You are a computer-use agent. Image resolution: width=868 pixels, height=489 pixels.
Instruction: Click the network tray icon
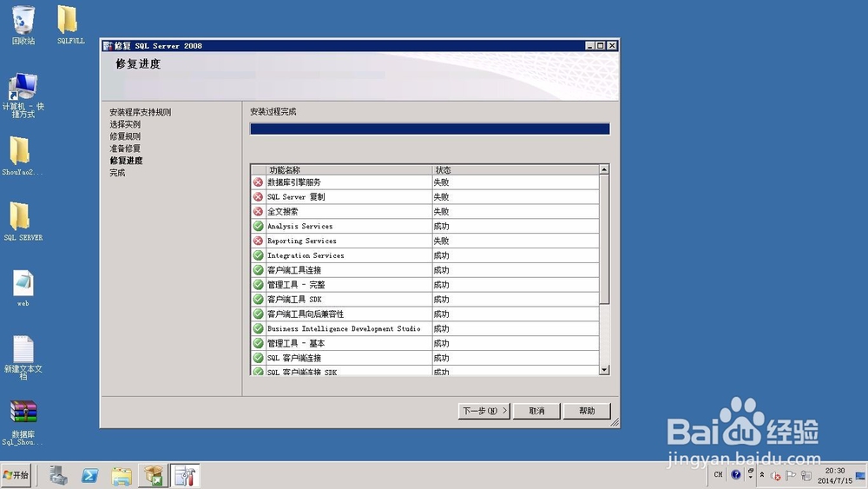pyautogui.click(x=806, y=476)
